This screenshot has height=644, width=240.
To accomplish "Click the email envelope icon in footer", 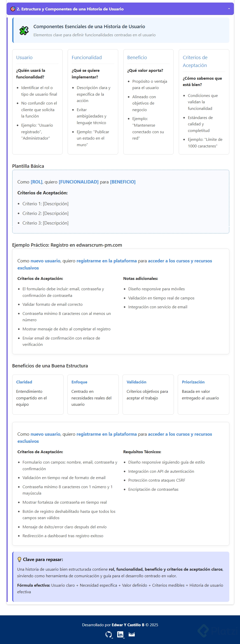I will pos(132,634).
